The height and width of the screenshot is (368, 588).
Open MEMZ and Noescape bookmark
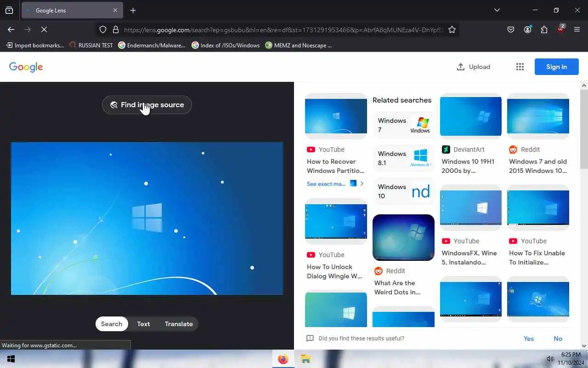tap(299, 45)
